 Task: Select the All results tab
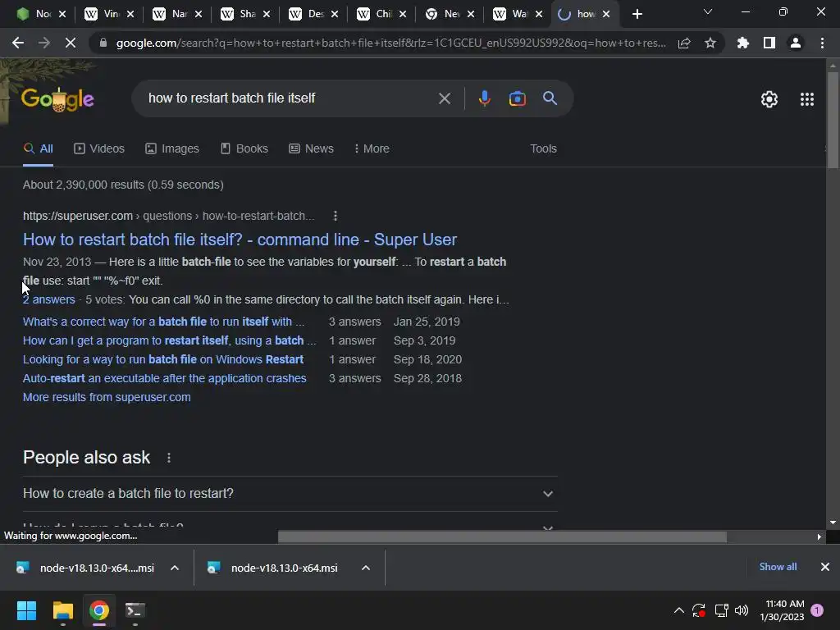point(38,148)
